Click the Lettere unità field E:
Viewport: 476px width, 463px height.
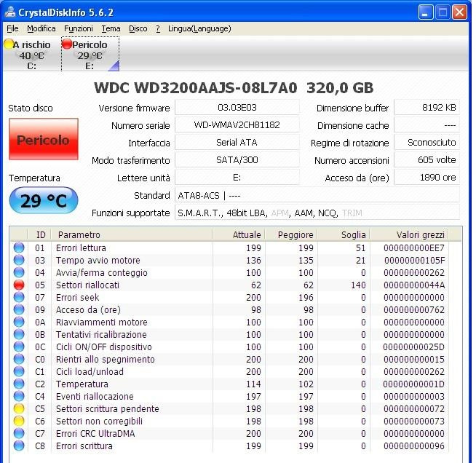pyautogui.click(x=237, y=178)
